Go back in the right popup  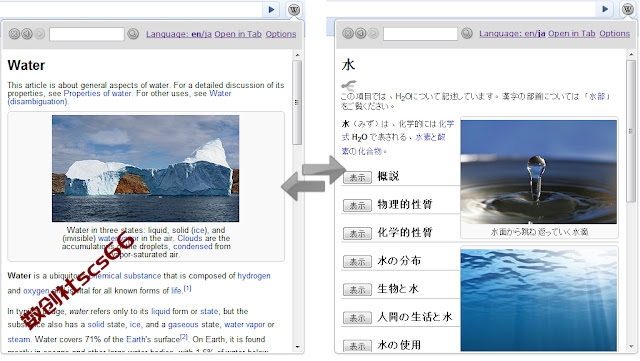360,33
